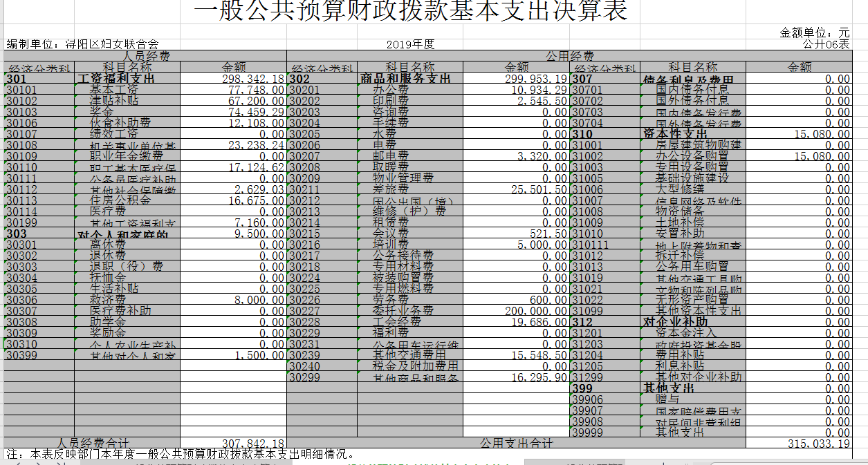Image resolution: width=868 pixels, height=465 pixels.
Task: Select the 2019年度 cell
Action: click(410, 44)
